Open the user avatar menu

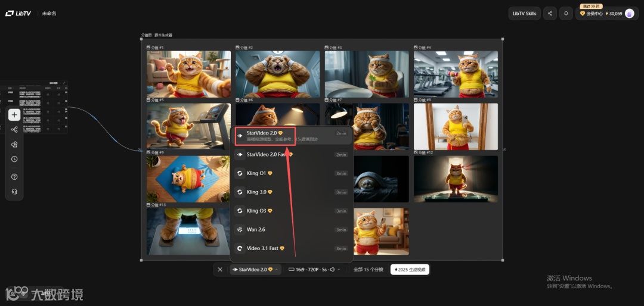point(629,14)
